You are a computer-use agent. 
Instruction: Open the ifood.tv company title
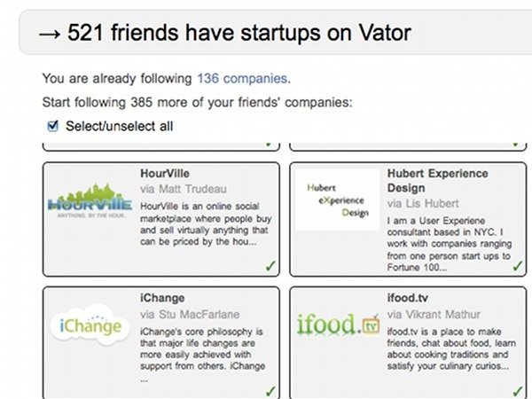pyautogui.click(x=411, y=298)
